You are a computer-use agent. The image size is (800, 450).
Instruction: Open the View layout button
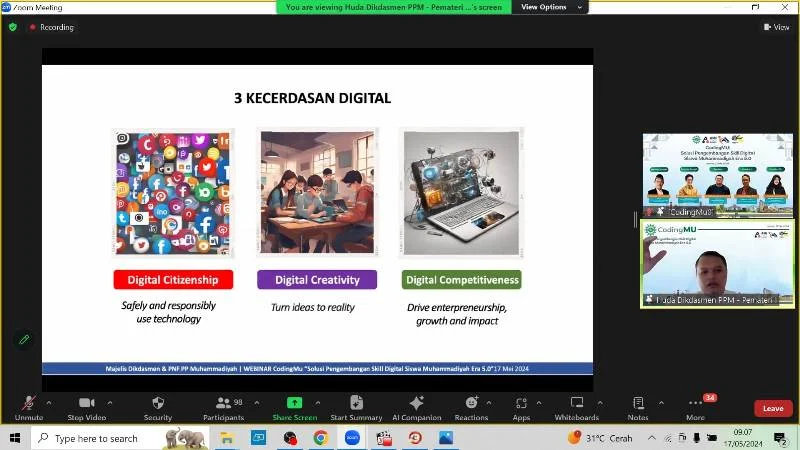[777, 27]
